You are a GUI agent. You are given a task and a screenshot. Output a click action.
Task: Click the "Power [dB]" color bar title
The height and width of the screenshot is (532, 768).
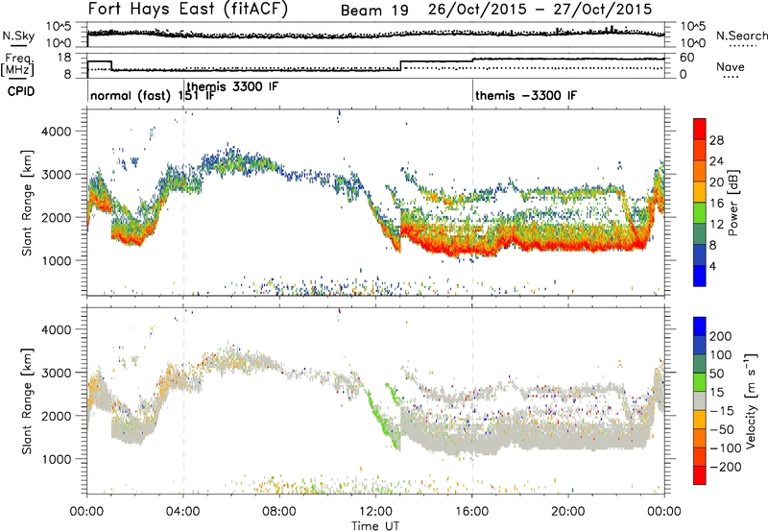[x=733, y=203]
